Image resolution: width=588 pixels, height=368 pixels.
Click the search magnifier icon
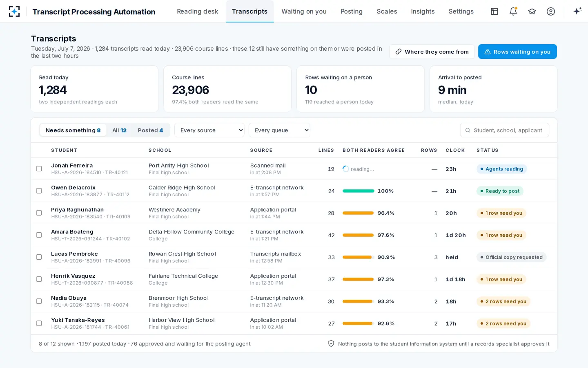(468, 130)
